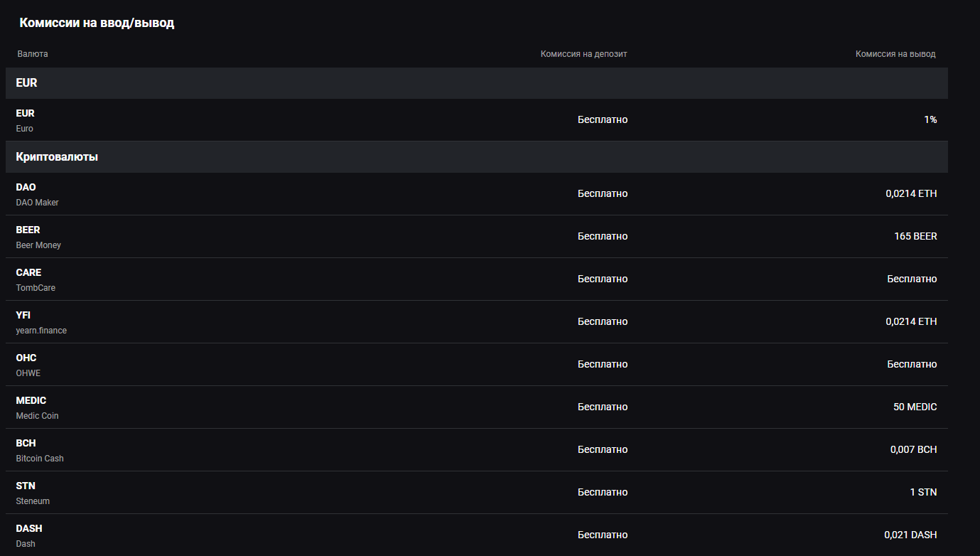Click the 'DAO Maker' name
Screen dimensions: 980x556
pyautogui.click(x=38, y=203)
